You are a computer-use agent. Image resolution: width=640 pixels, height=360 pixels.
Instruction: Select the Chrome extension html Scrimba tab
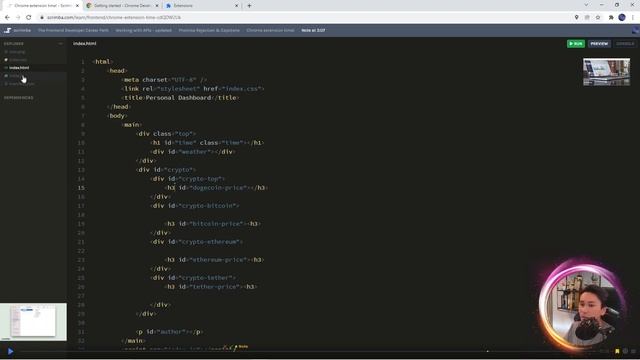click(42, 6)
